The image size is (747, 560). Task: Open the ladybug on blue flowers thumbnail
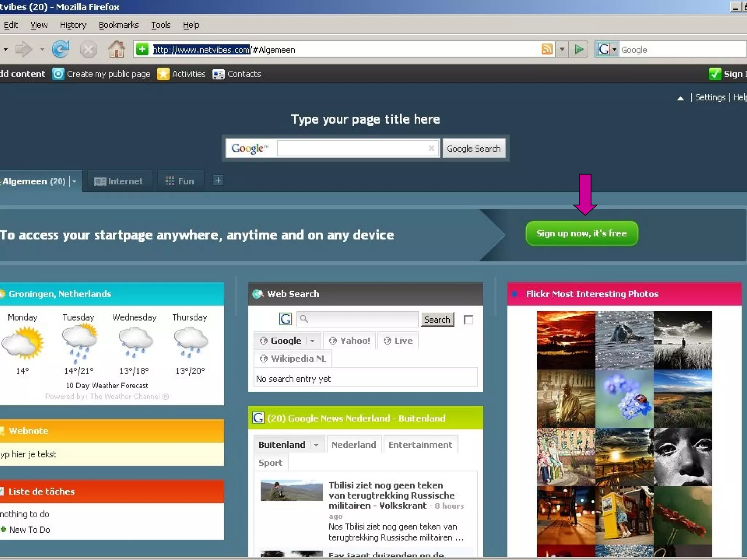(x=624, y=398)
